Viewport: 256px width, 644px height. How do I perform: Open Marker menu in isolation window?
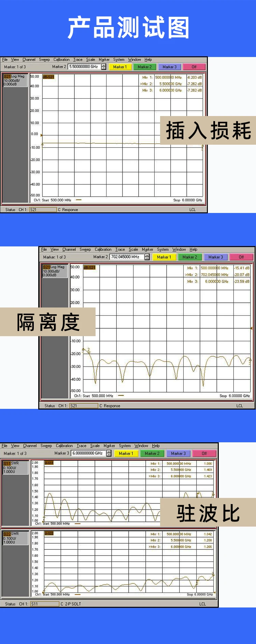(147, 249)
